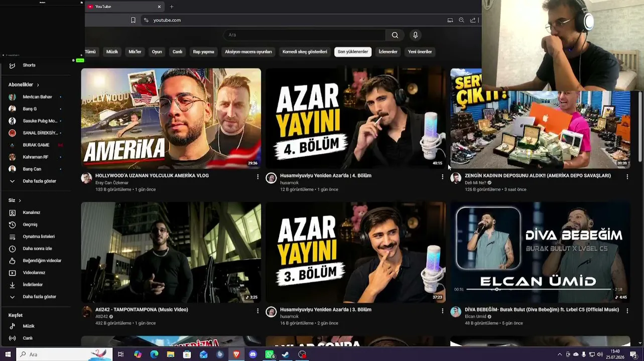Play the AMERİKA vlog thumbnail

tap(171, 118)
